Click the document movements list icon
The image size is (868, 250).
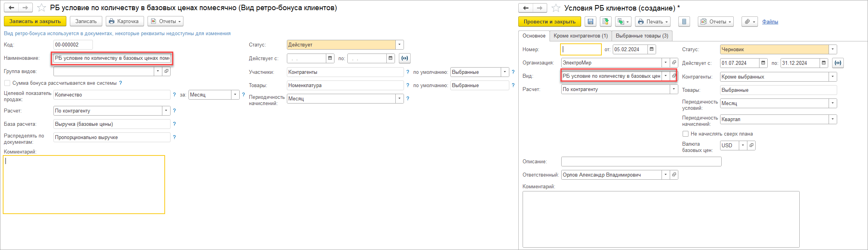click(x=684, y=22)
